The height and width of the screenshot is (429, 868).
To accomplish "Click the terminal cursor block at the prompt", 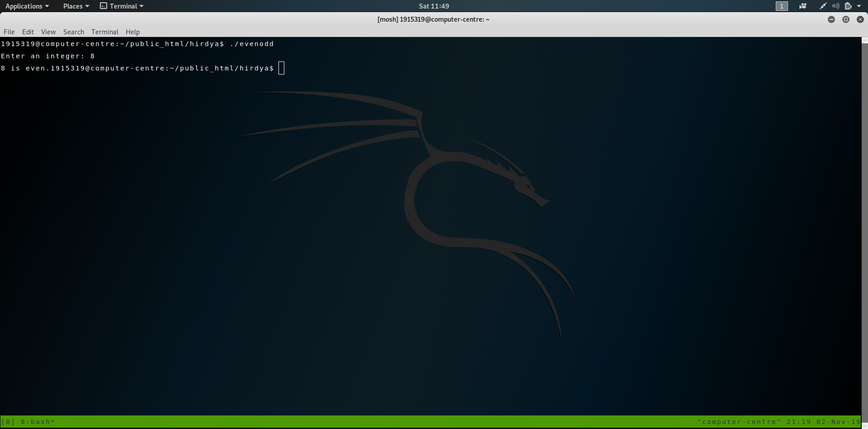I will pyautogui.click(x=281, y=68).
